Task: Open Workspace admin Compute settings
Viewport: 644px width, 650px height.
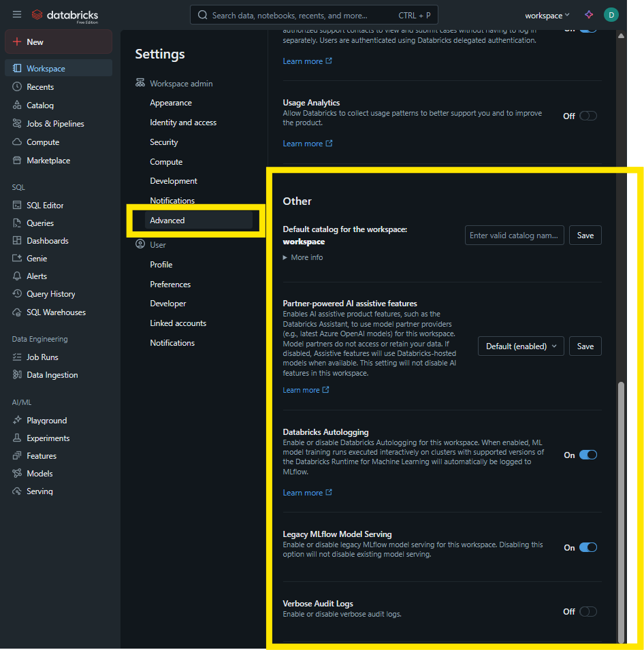Action: click(x=166, y=162)
